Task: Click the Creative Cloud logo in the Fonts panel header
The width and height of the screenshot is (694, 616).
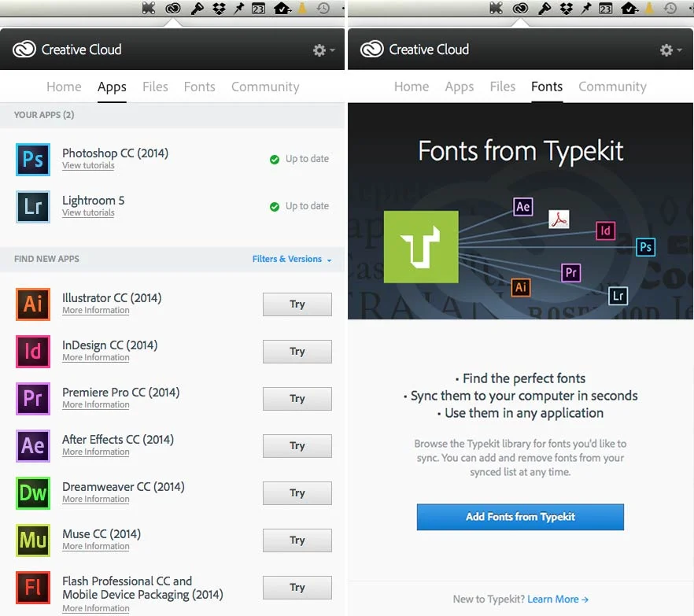Action: [x=371, y=49]
